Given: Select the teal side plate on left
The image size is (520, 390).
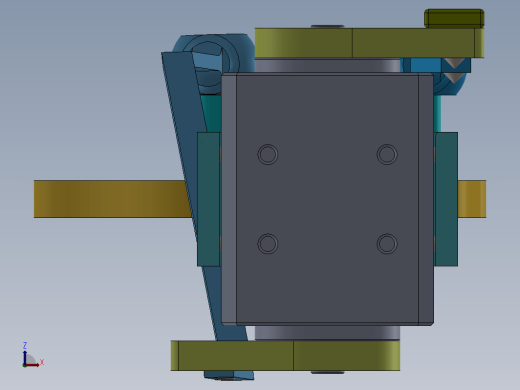Looking at the screenshot, I should [x=208, y=199].
